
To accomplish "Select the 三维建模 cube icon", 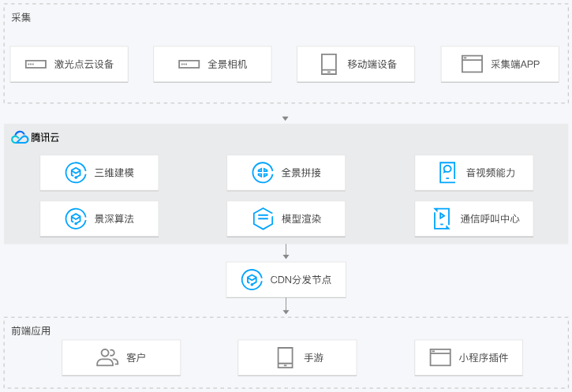I will pyautogui.click(x=75, y=172).
